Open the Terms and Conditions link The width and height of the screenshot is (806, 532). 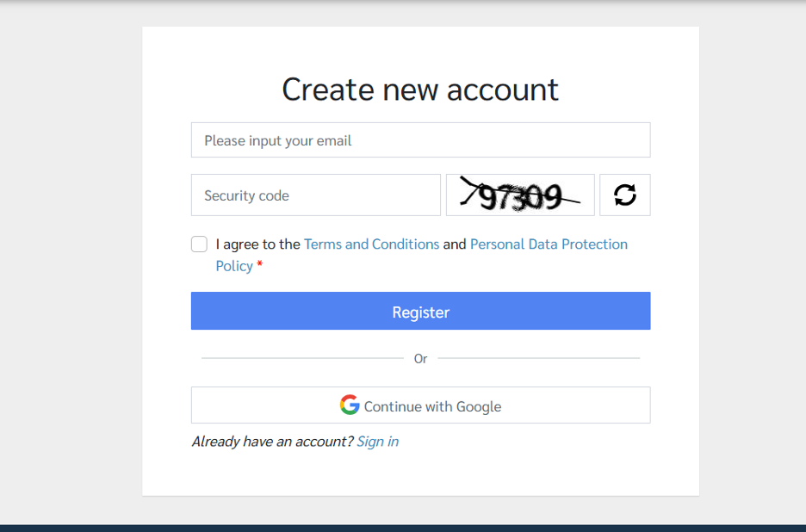(371, 244)
